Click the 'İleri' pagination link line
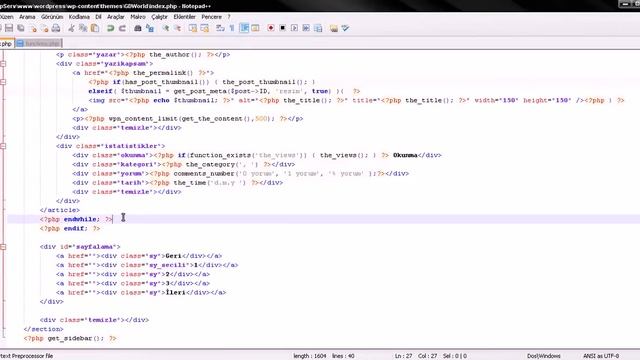The width and height of the screenshot is (640, 360). [141, 293]
